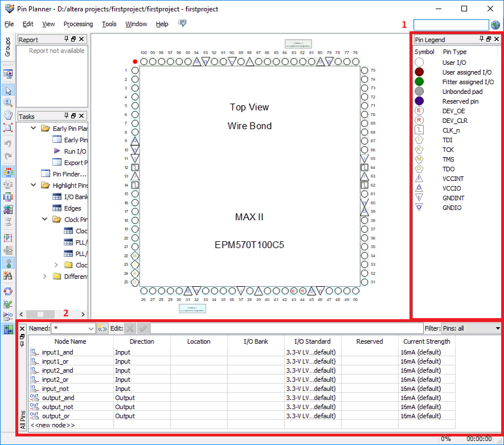Click the dark red User assigned I/O swatch
The image size is (504, 445).
[x=419, y=72]
